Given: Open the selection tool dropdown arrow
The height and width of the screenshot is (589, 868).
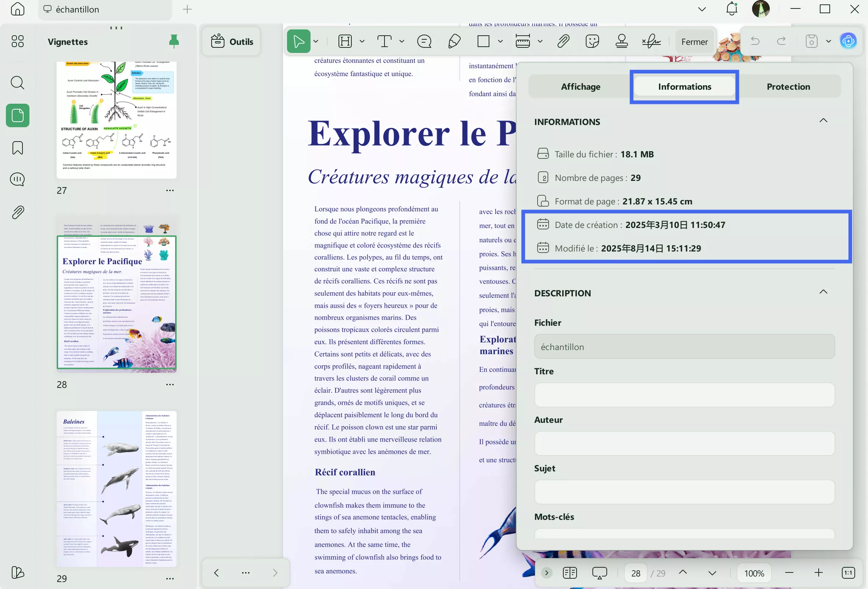Looking at the screenshot, I should pos(316,41).
